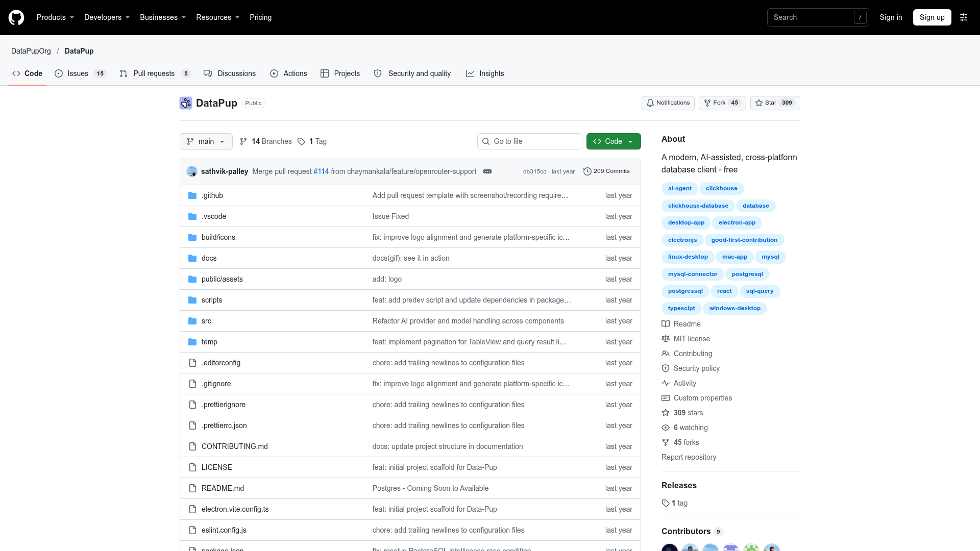Open the GitHub home logo
Screen dimensions: 980x551
[16, 17]
